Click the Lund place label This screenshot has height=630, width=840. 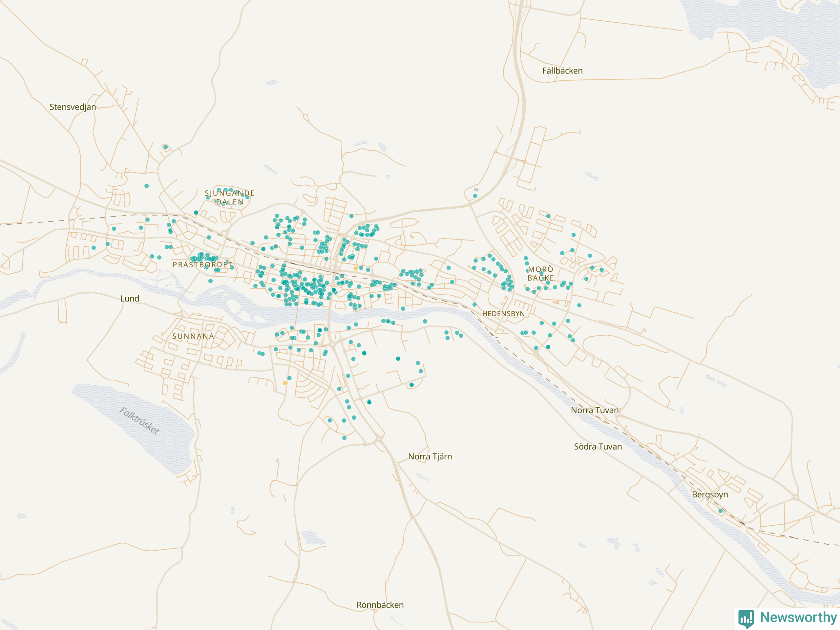point(130,299)
